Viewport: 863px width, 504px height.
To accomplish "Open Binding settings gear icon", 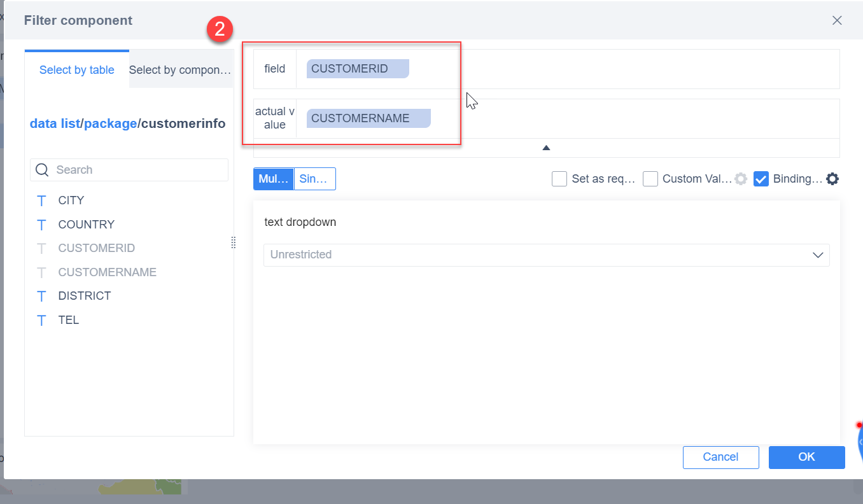I will pyautogui.click(x=832, y=179).
